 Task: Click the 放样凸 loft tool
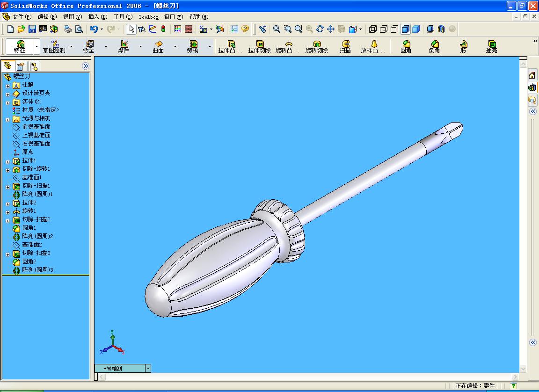click(373, 46)
